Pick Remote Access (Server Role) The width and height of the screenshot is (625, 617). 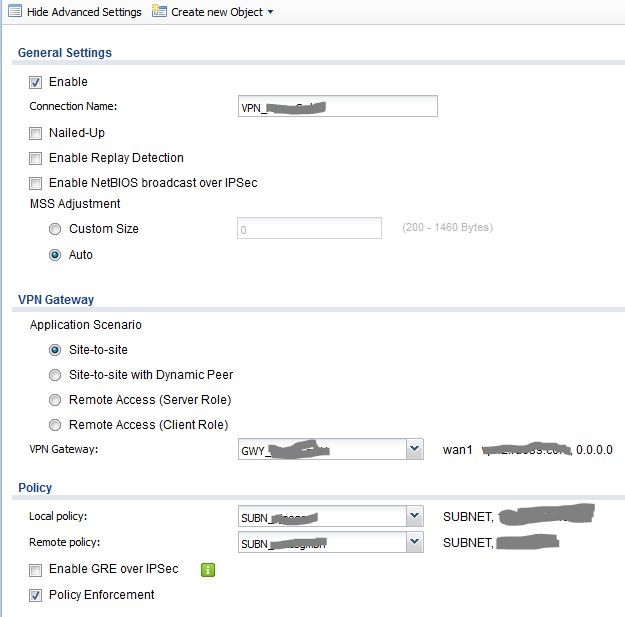pos(56,400)
